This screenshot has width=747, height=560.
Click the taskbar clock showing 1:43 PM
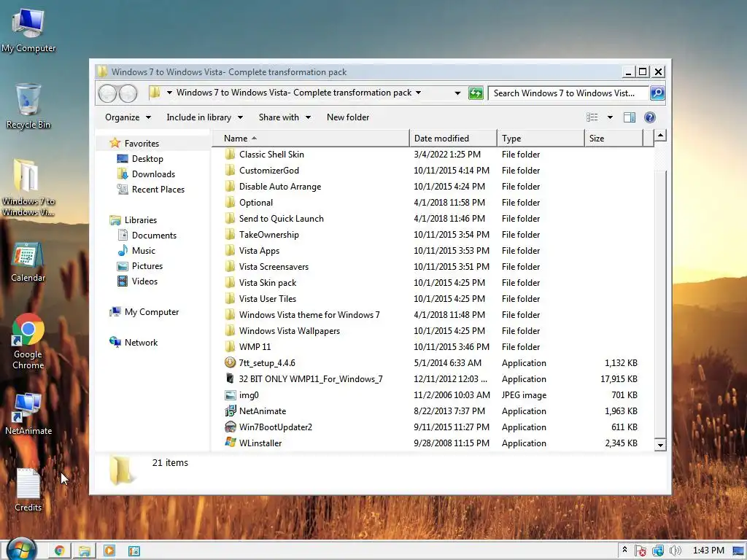[708, 551]
